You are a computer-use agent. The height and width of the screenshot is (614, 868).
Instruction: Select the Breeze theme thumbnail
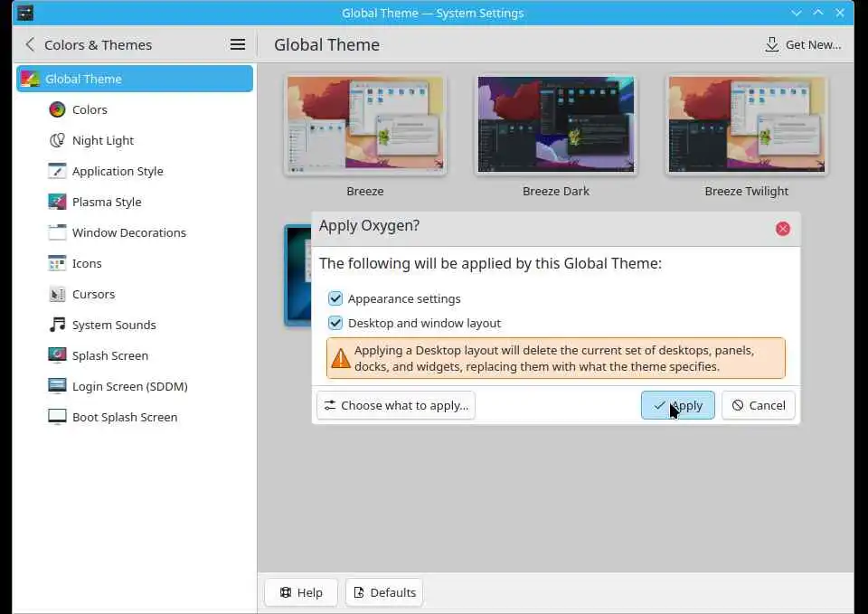[x=365, y=125]
